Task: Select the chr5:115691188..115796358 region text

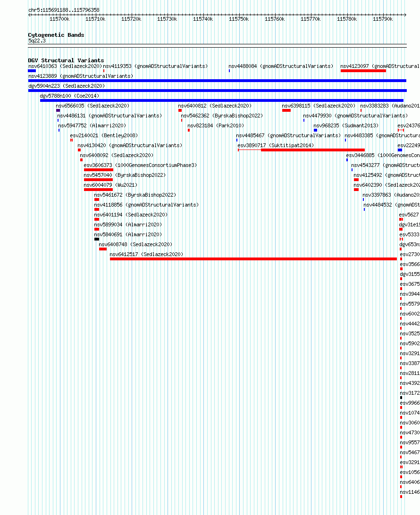Action: click(x=64, y=10)
